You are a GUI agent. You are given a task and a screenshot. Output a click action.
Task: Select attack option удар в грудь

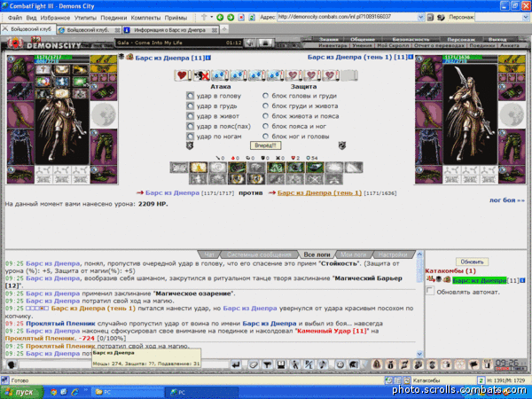[x=190, y=106]
